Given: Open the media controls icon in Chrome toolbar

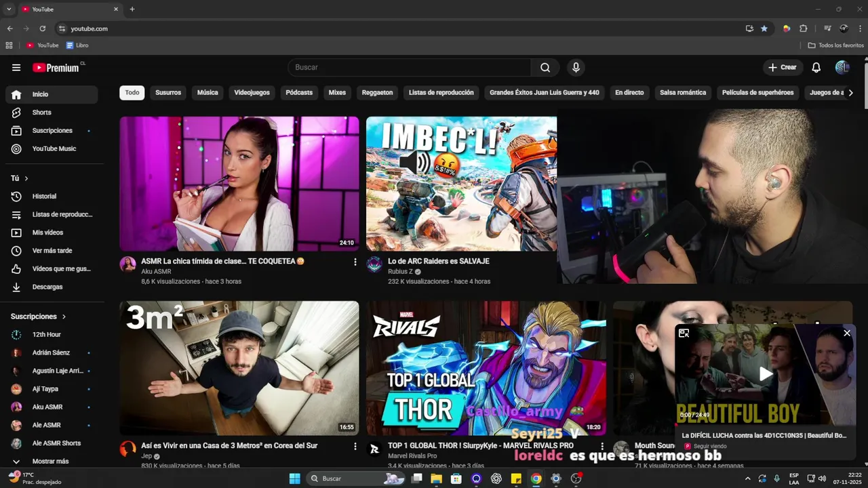Looking at the screenshot, I should [x=827, y=28].
